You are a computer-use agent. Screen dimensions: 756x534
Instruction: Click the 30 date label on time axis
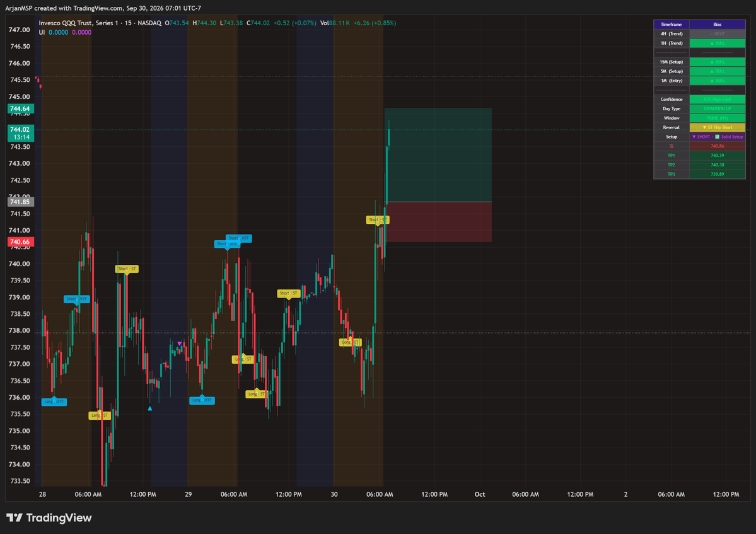coord(334,494)
